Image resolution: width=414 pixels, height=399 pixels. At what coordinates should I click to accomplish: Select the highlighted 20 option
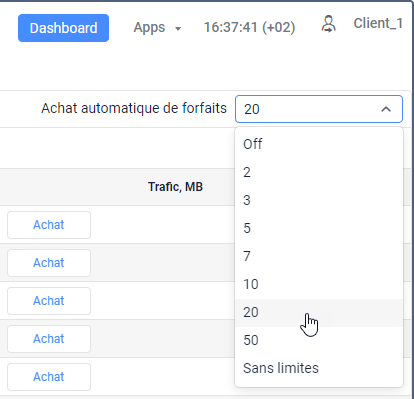[x=319, y=312]
